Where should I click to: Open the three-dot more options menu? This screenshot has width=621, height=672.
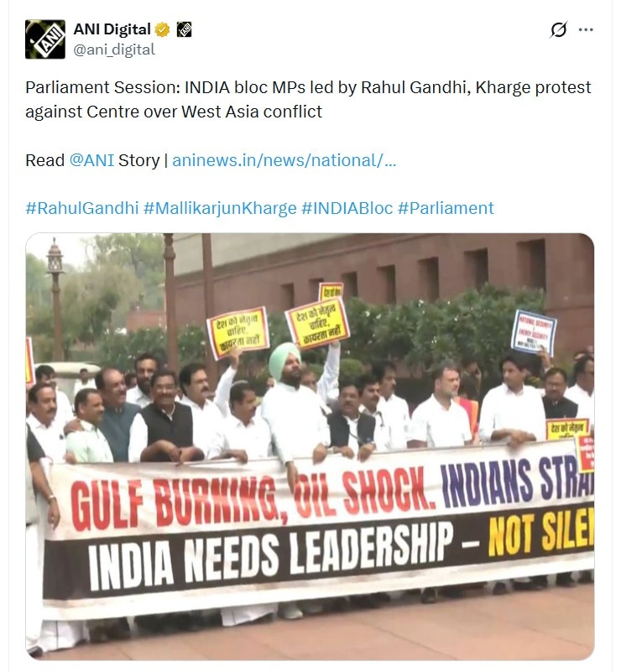point(586,29)
